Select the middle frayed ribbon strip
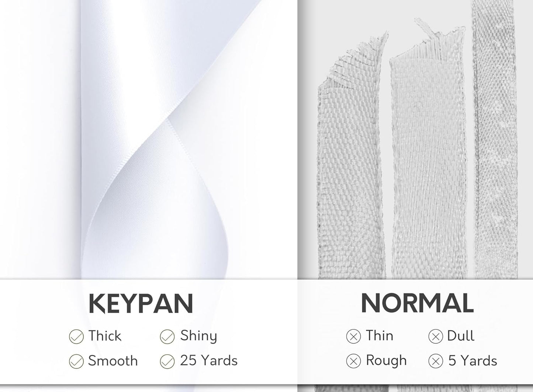Image resolution: width=533 pixels, height=392 pixels. pyautogui.click(x=429, y=166)
